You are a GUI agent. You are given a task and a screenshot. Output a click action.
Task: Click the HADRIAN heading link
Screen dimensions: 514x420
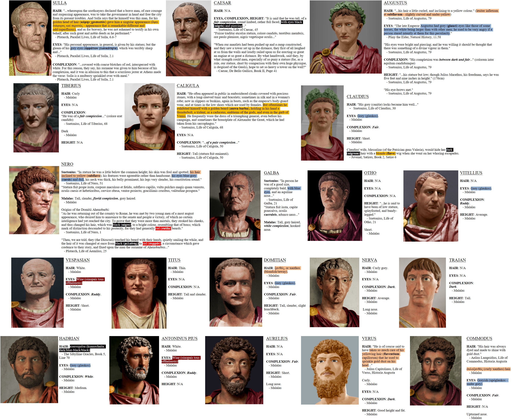click(x=69, y=338)
